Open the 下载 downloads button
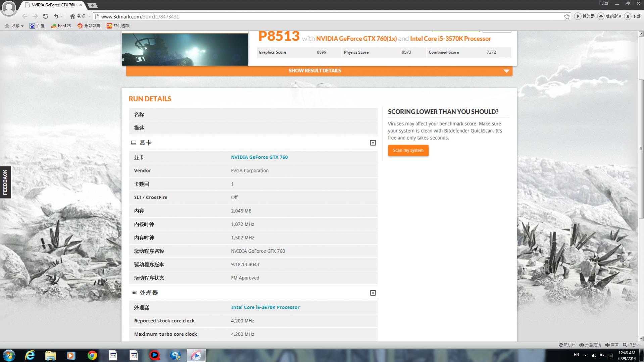 pyautogui.click(x=633, y=16)
